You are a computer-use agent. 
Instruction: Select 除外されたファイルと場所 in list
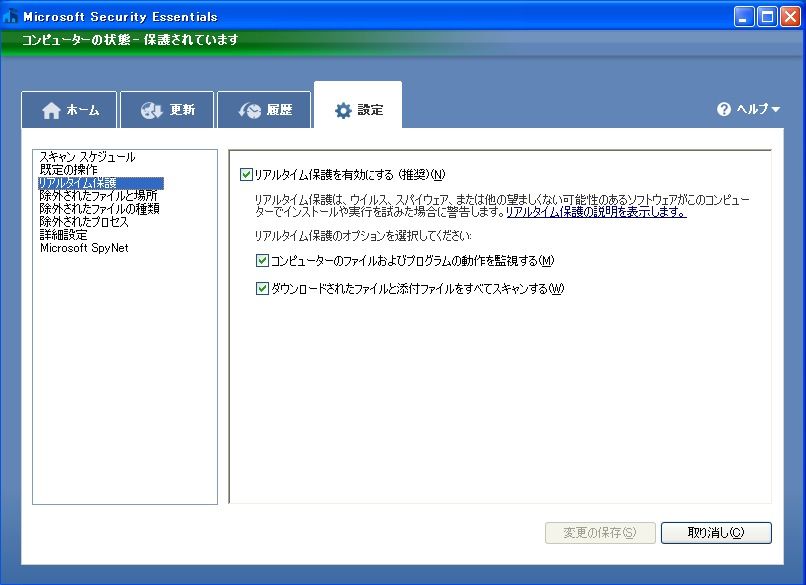tap(98, 196)
